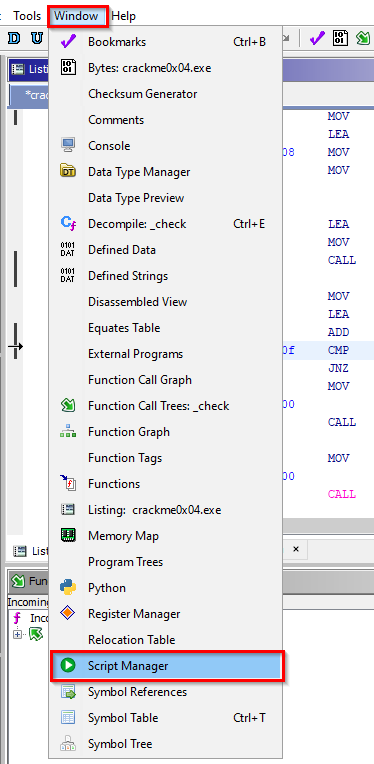
Task: Select Defined Strings menu entry
Action: click(x=167, y=276)
